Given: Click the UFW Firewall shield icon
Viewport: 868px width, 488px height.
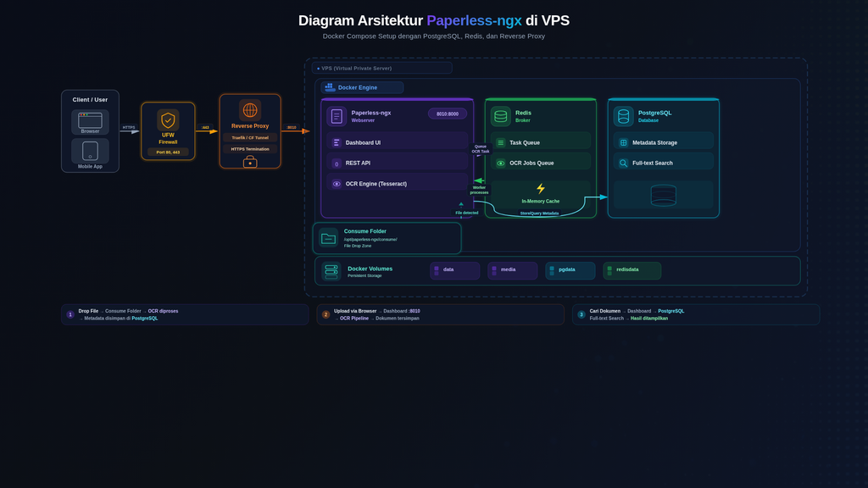Looking at the screenshot, I should (x=168, y=120).
